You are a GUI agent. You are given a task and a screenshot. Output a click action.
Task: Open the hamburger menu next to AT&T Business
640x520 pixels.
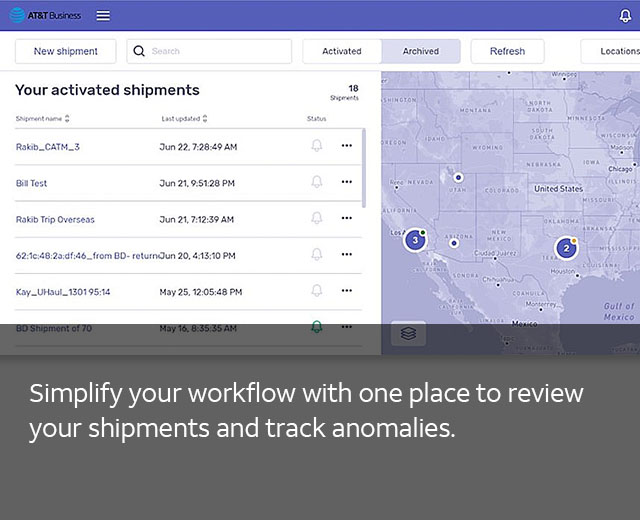click(103, 16)
